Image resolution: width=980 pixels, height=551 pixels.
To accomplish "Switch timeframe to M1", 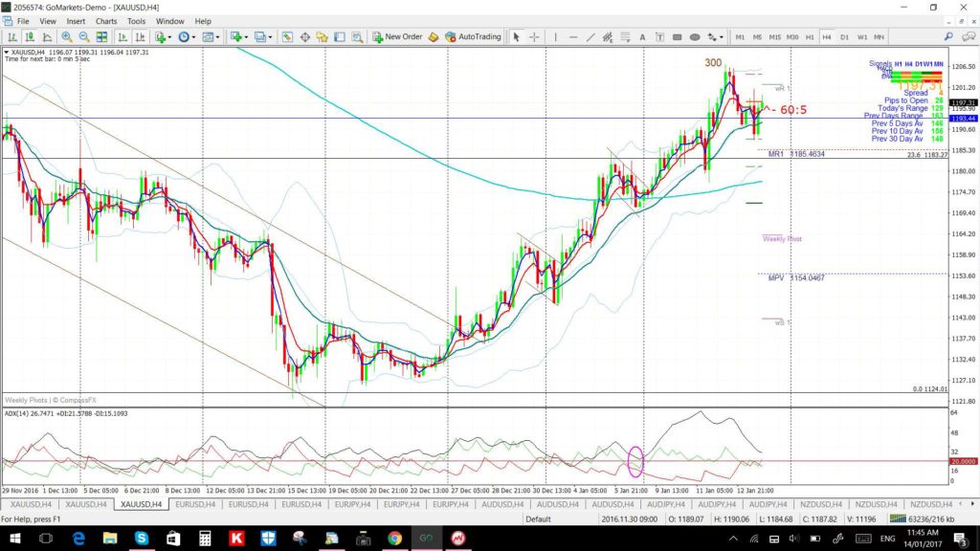I will point(740,37).
